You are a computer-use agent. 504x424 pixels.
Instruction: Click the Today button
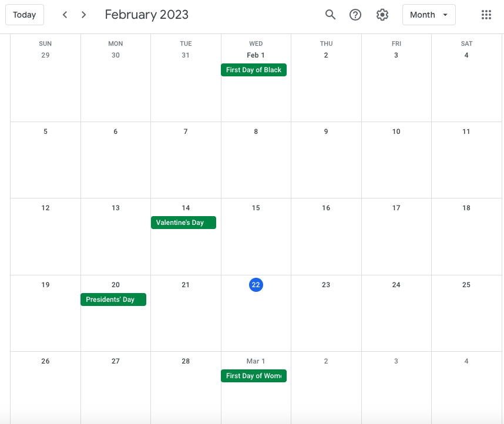pos(25,15)
